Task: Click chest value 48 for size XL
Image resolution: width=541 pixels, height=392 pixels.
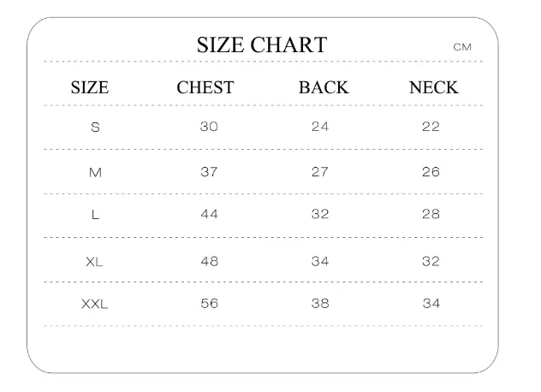Action: point(209,261)
